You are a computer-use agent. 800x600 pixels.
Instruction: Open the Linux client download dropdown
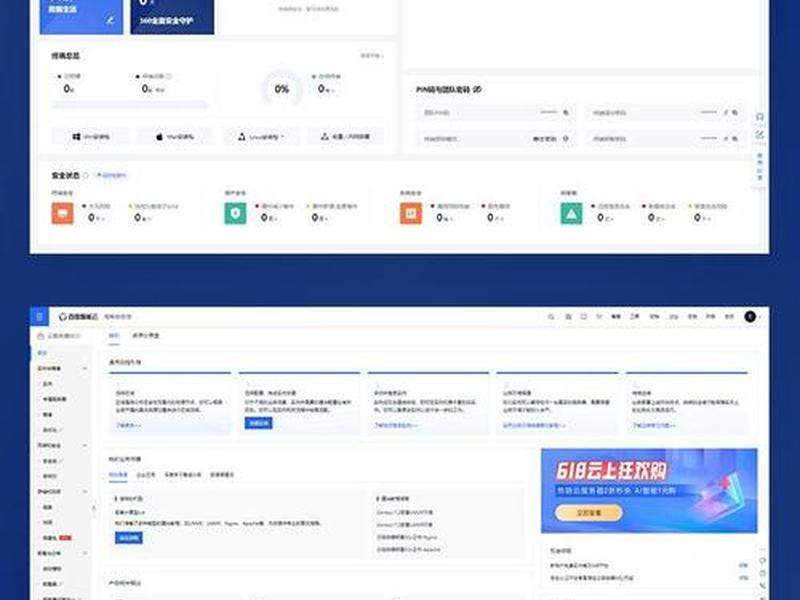pyautogui.click(x=261, y=137)
